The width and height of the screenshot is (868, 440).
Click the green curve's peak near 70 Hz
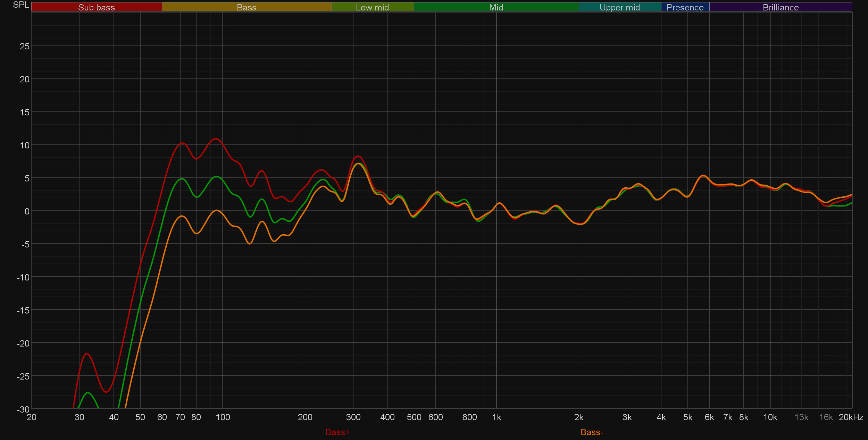pos(182,179)
